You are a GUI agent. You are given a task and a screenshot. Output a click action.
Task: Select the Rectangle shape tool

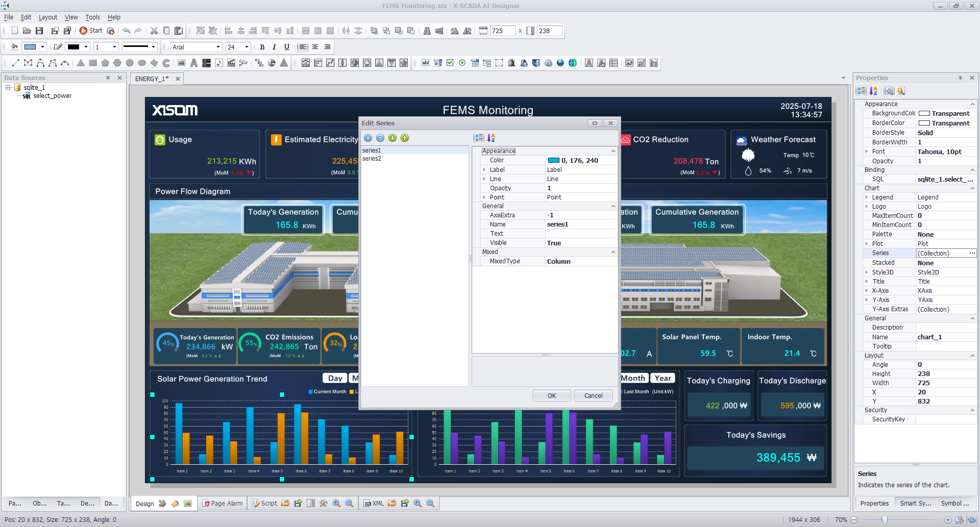(x=92, y=63)
